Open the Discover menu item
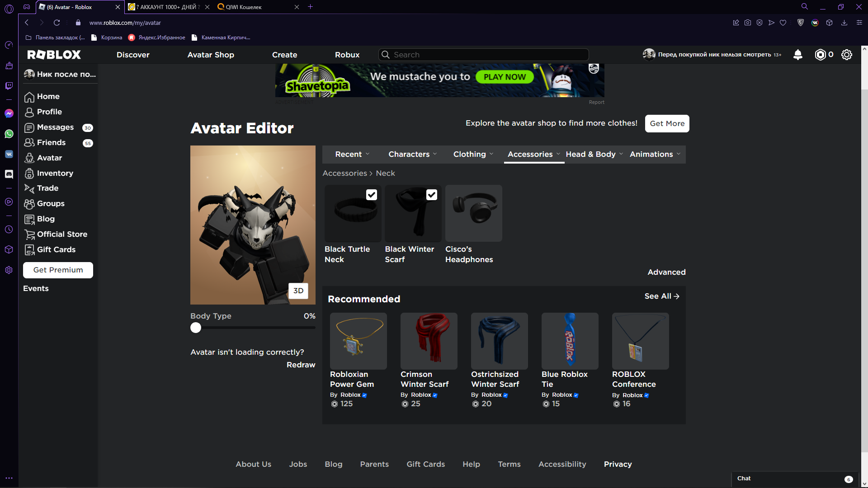This screenshot has width=868, height=488. point(133,55)
